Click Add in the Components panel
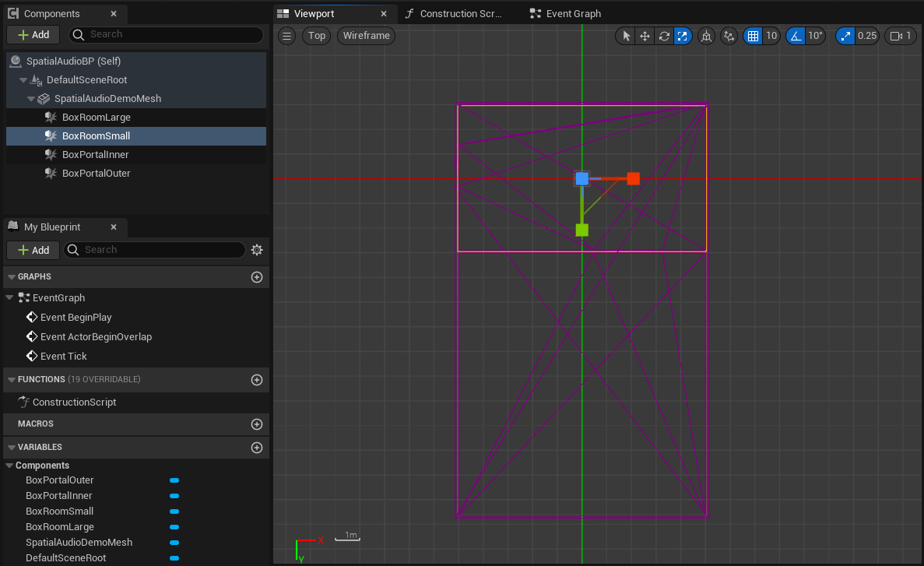 [33, 35]
